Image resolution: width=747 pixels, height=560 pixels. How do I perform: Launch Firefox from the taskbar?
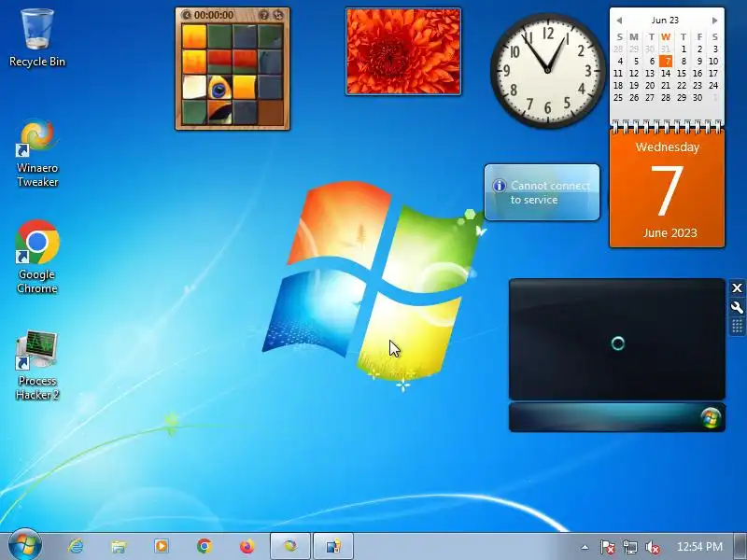point(247,546)
